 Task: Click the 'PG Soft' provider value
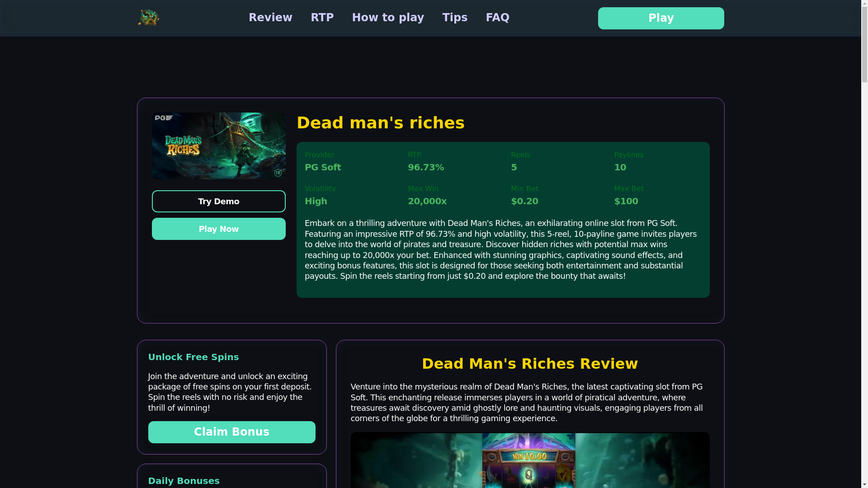point(323,167)
